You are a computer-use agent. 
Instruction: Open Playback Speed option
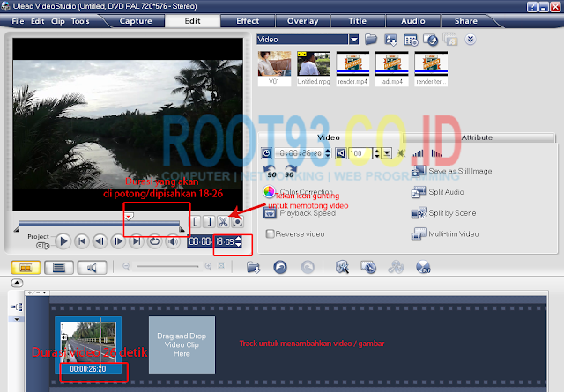(300, 213)
